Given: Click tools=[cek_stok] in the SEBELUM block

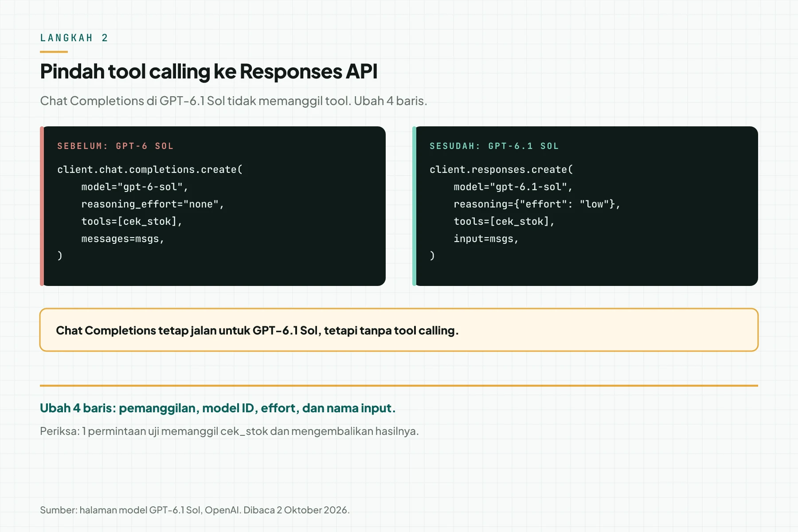Looking at the screenshot, I should click(132, 222).
